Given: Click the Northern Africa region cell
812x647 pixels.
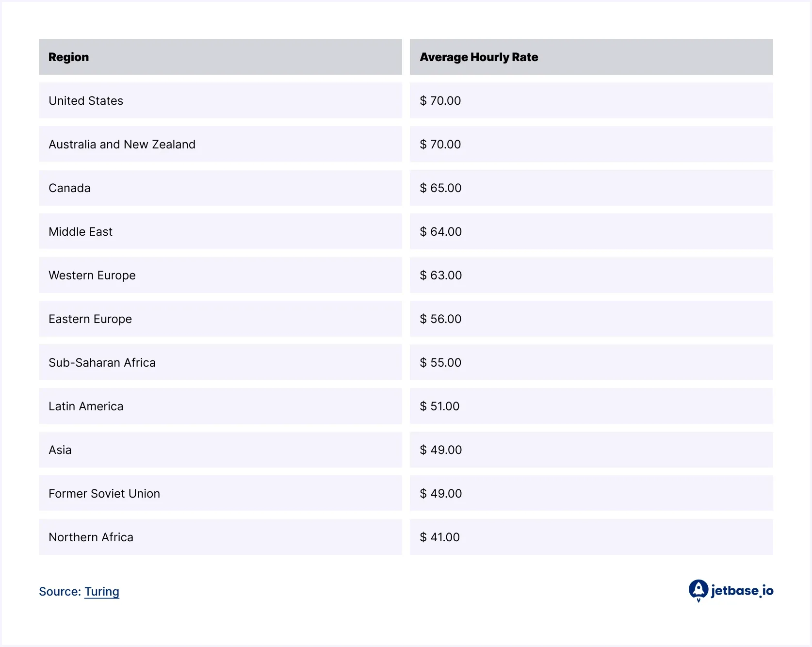Looking at the screenshot, I should [x=91, y=537].
